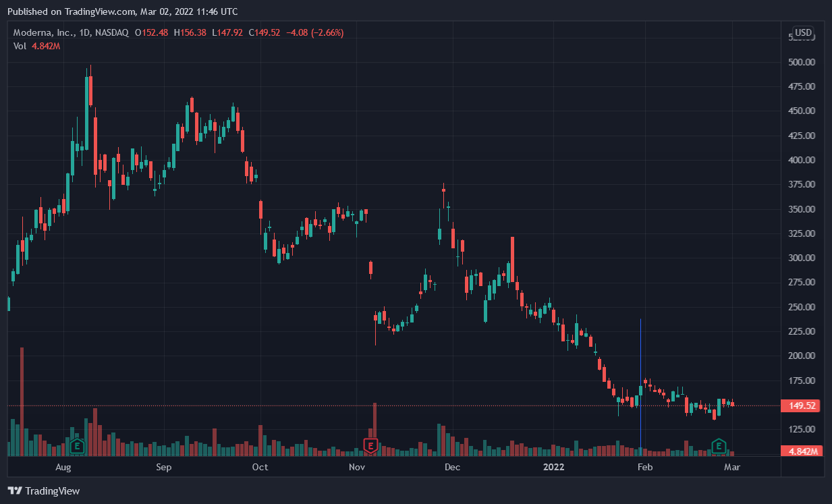Image resolution: width=832 pixels, height=504 pixels.
Task: Click the green peak candle near 500 in August
Action: click(86, 91)
